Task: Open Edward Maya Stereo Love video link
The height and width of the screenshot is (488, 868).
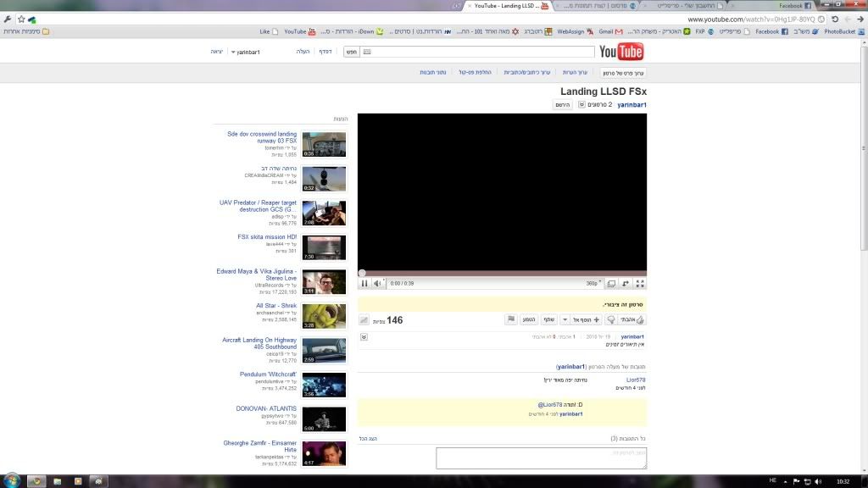Action: point(256,274)
